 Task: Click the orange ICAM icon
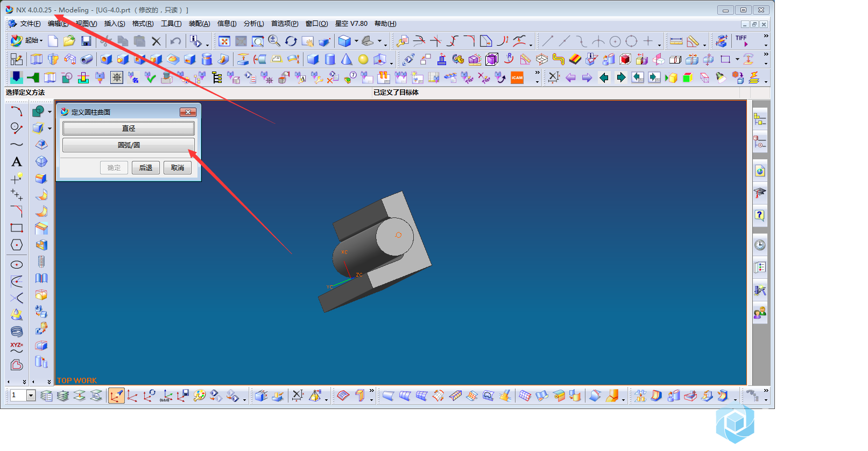[517, 77]
